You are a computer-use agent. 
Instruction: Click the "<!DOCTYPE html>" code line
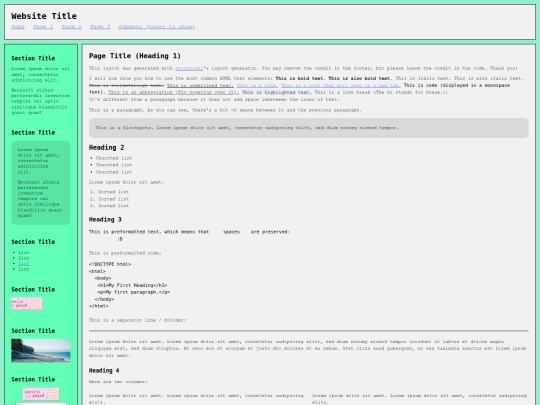[x=110, y=264]
